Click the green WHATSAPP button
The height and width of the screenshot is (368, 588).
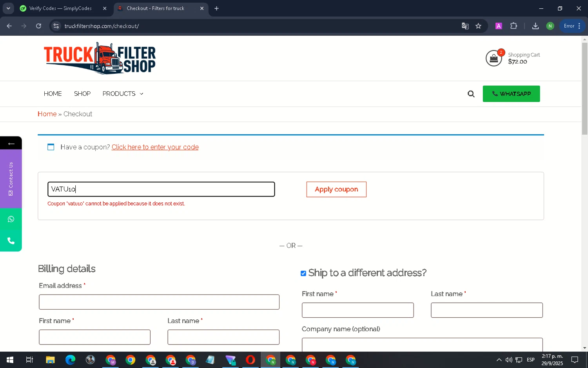(x=511, y=94)
